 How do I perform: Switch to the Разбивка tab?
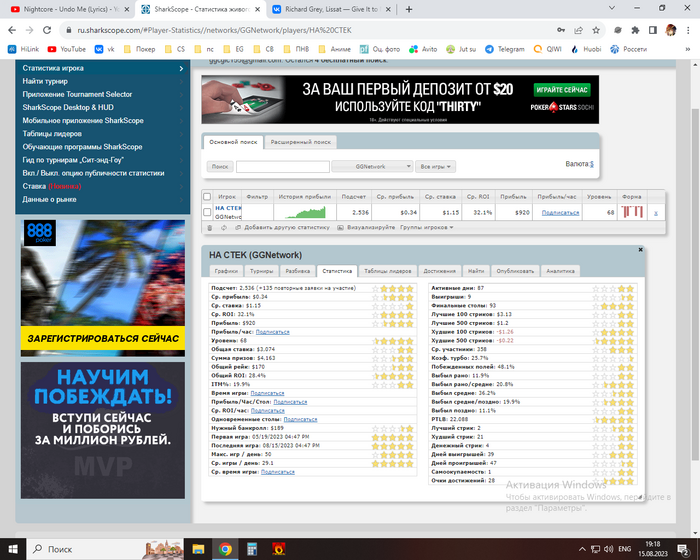[x=298, y=271]
